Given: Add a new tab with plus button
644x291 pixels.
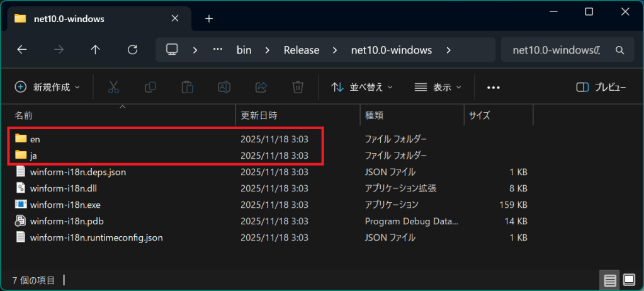Looking at the screenshot, I should [x=209, y=18].
